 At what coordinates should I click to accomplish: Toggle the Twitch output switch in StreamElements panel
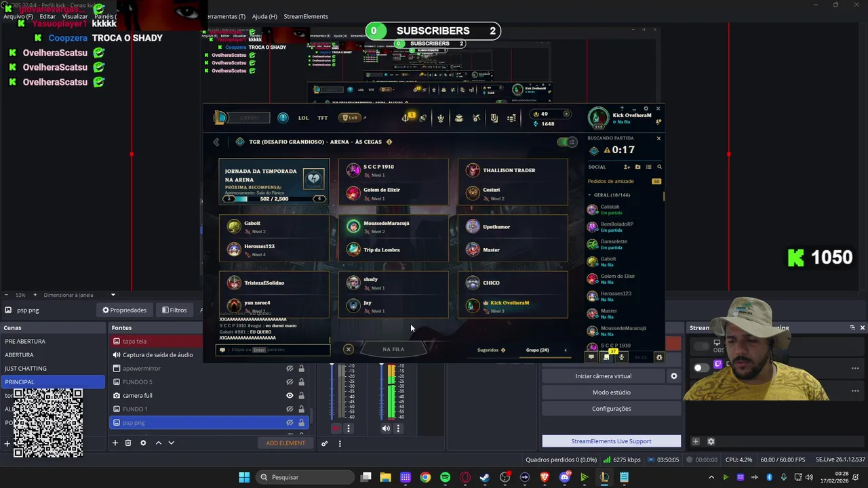(x=701, y=367)
